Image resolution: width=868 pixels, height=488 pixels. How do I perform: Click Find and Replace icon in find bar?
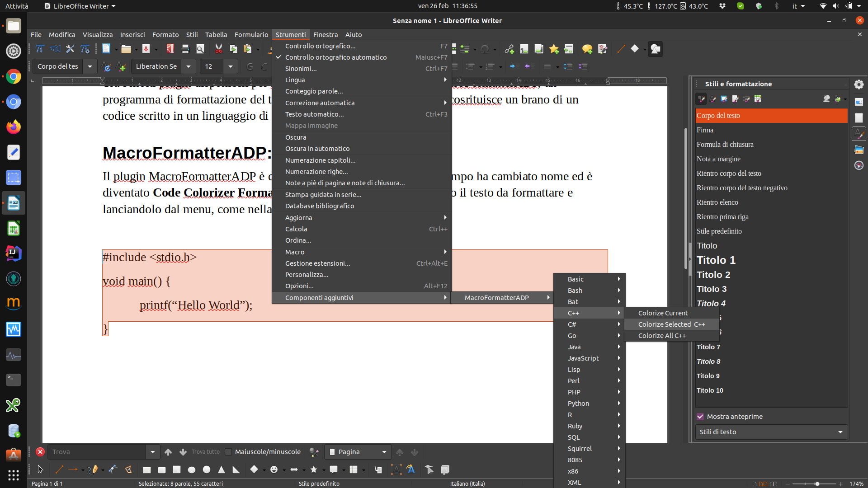314,452
